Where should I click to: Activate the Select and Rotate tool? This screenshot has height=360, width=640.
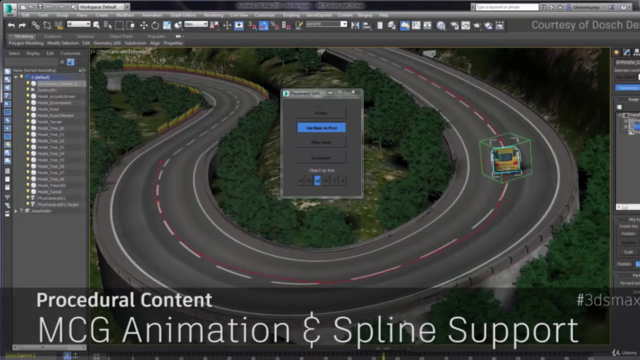155,26
